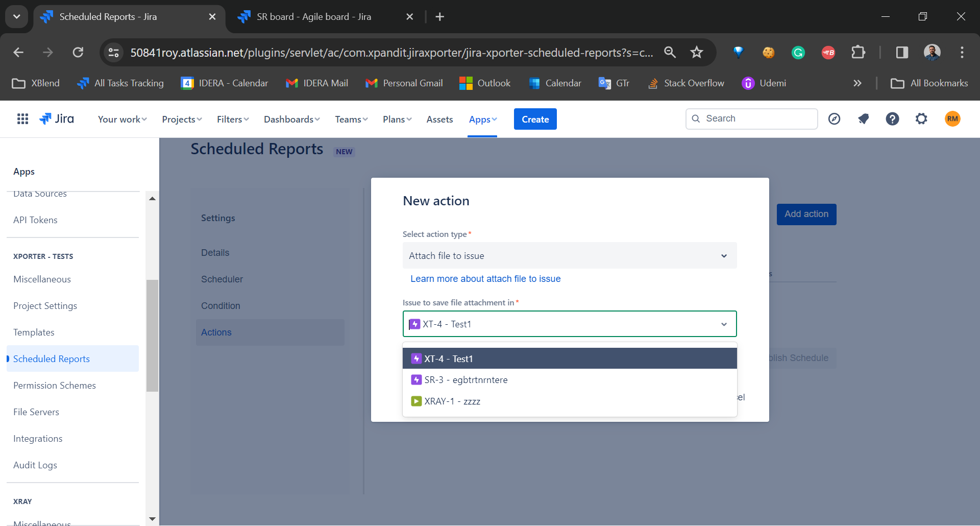Select the XRAY-1 green issue type icon
Viewport: 980px width, 526px height.
pos(415,401)
